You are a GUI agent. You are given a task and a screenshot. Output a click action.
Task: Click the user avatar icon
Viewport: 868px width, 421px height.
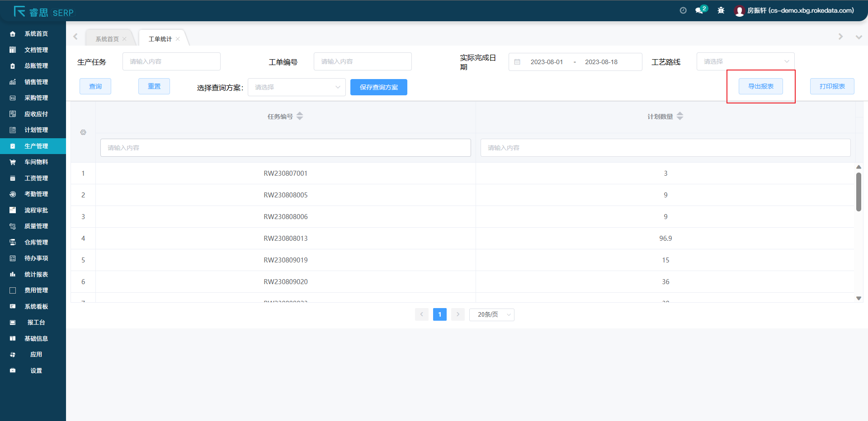[739, 11]
